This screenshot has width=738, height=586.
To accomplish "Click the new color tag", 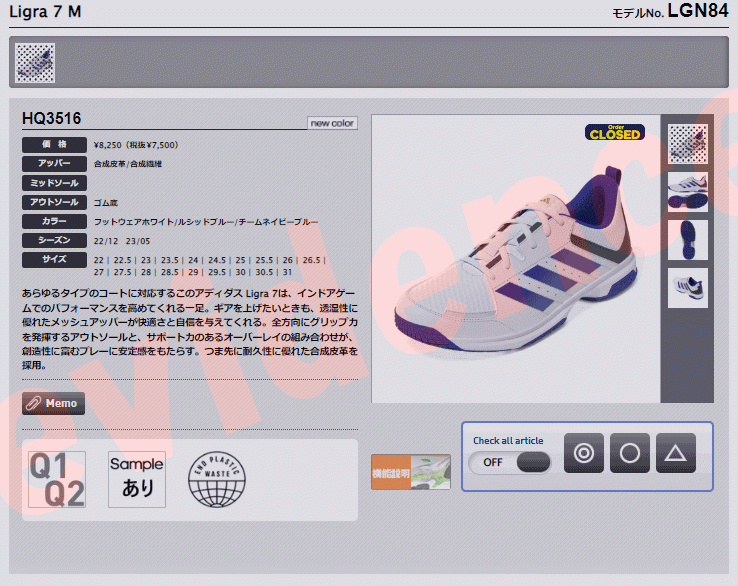I will [332, 123].
